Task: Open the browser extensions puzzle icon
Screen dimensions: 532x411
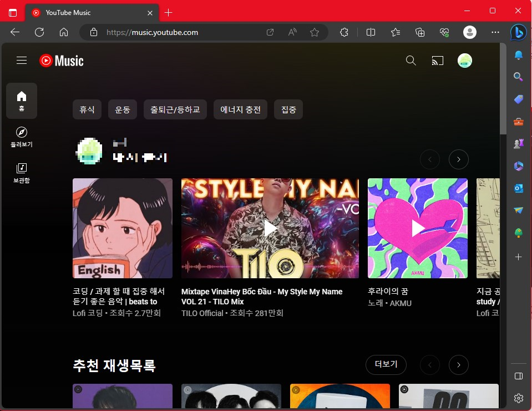Action: 344,32
